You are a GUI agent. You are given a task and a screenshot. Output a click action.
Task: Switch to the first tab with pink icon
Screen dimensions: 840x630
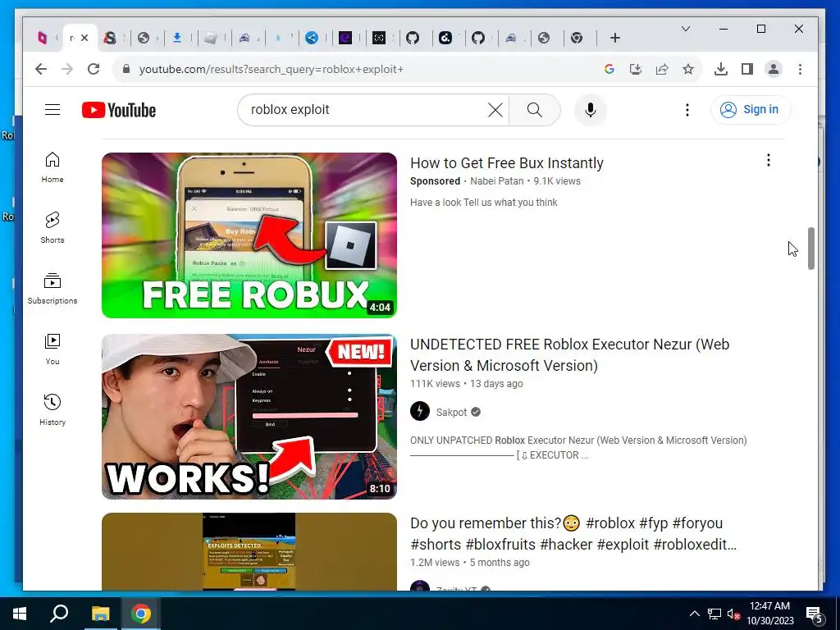[x=43, y=38]
